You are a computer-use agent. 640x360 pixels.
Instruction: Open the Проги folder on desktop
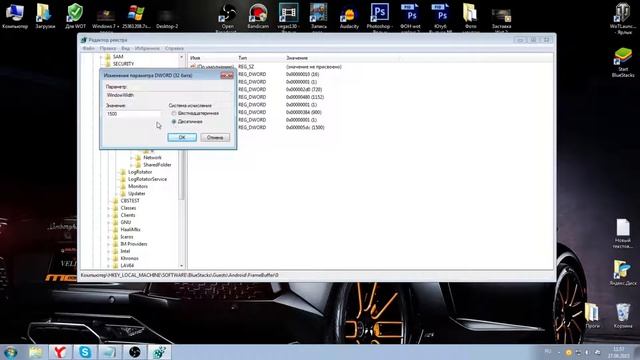(592, 316)
